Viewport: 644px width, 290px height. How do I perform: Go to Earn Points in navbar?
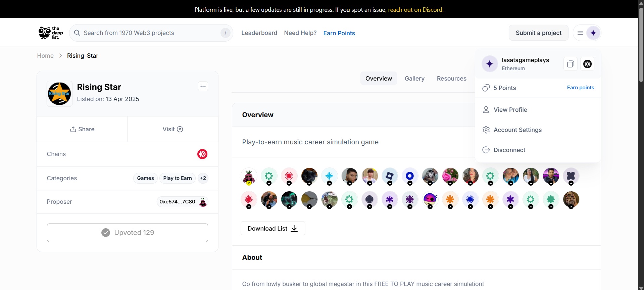point(339,33)
